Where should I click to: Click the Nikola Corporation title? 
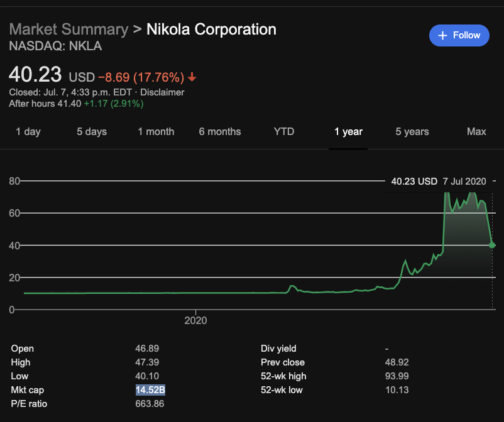211,30
